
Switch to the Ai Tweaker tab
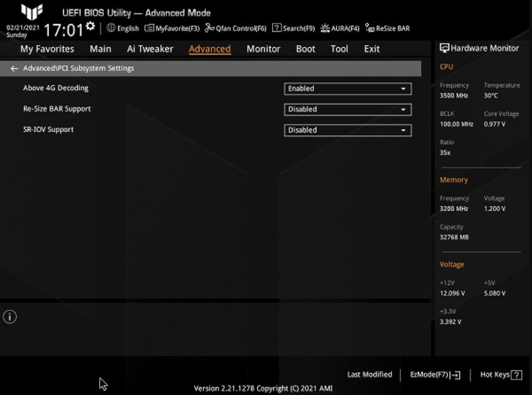coord(150,49)
